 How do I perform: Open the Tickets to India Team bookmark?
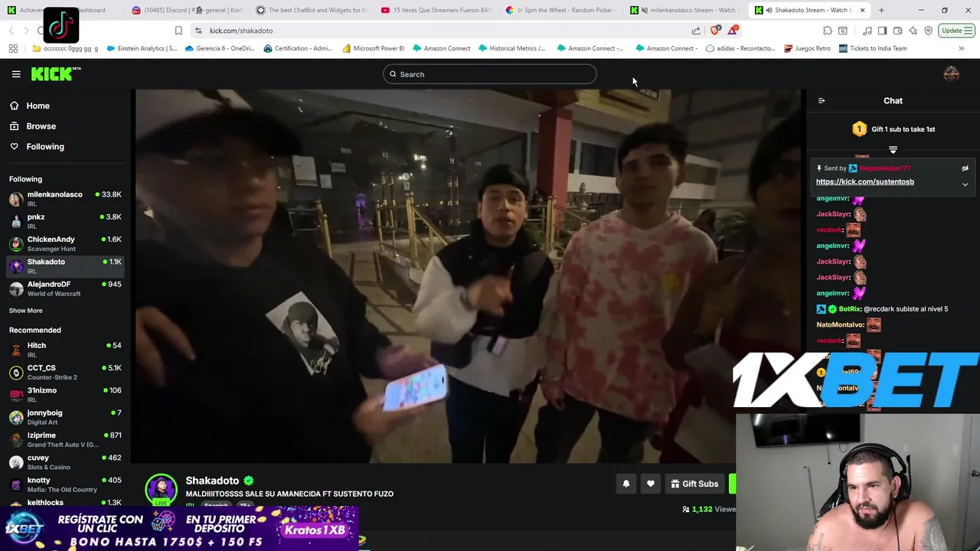coord(872,48)
